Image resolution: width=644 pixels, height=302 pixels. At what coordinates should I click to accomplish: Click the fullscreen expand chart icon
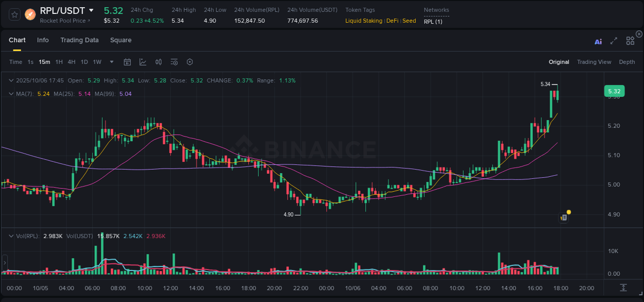coord(614,41)
